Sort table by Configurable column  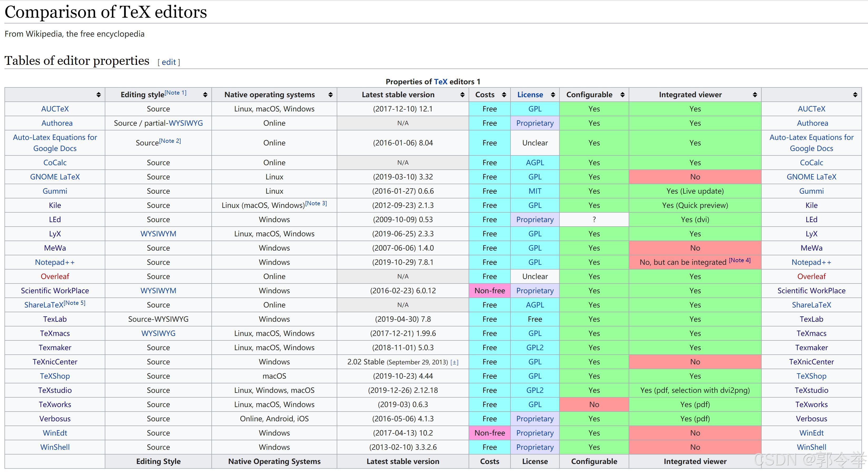[622, 95]
